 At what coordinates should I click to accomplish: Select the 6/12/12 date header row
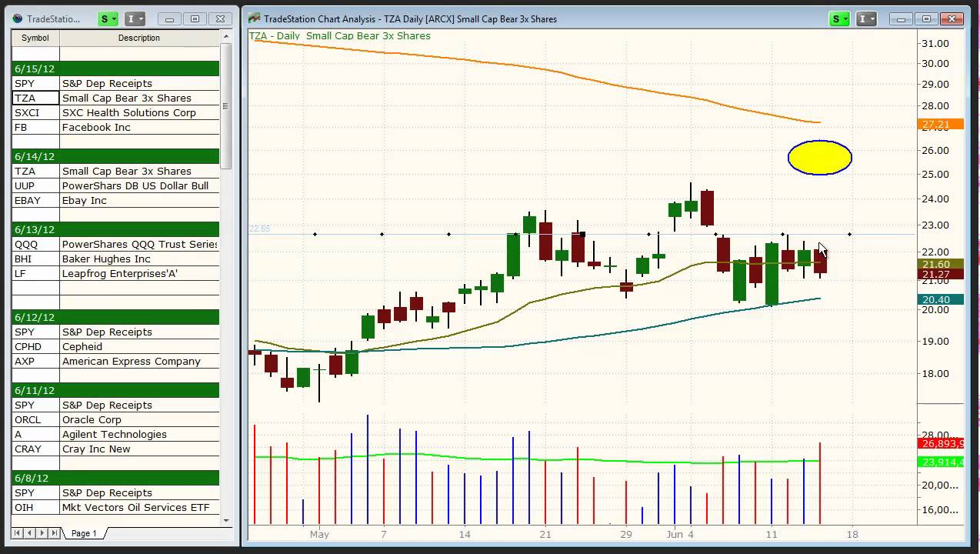pos(115,317)
